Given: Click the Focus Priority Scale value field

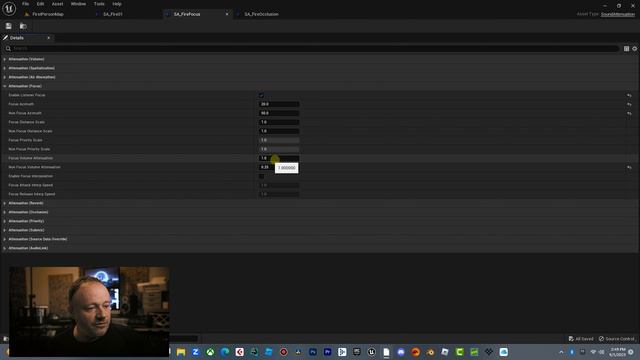Looking at the screenshot, I should (279, 140).
